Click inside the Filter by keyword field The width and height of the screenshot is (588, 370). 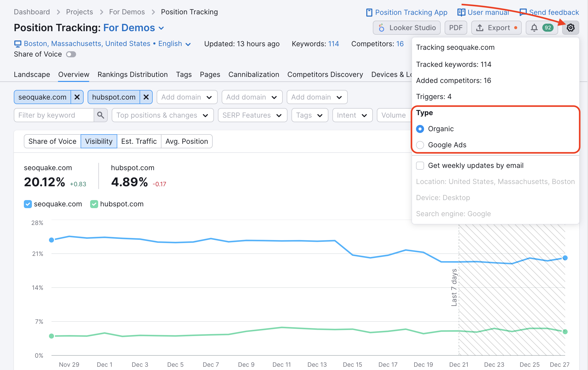[x=54, y=115]
